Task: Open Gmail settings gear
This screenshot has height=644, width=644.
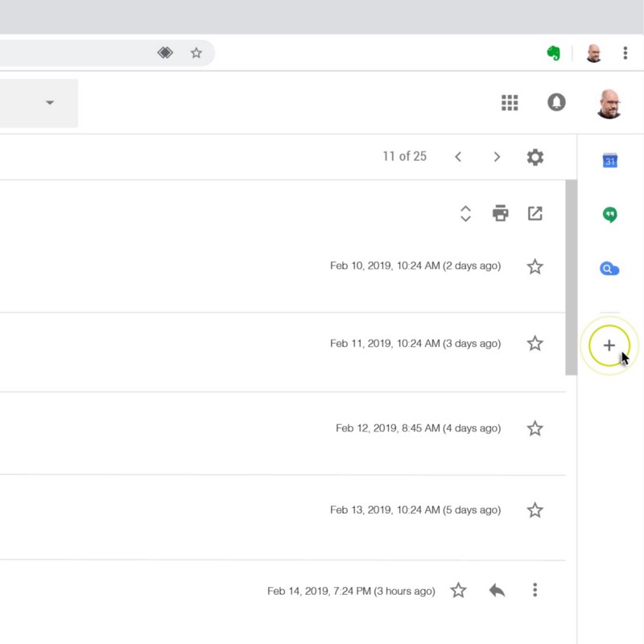Action: (535, 157)
